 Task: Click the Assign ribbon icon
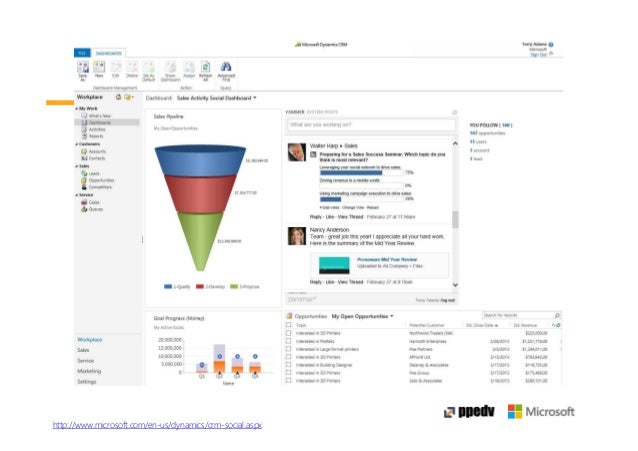(x=189, y=67)
